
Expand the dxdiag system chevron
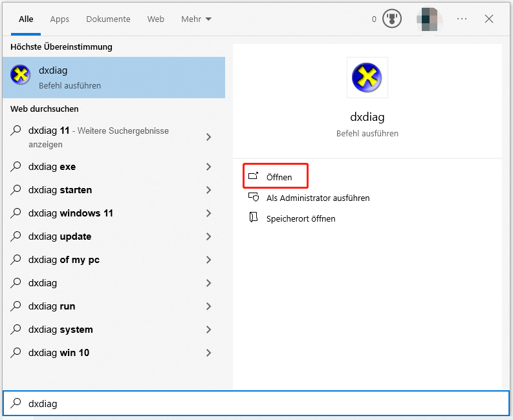tap(209, 330)
